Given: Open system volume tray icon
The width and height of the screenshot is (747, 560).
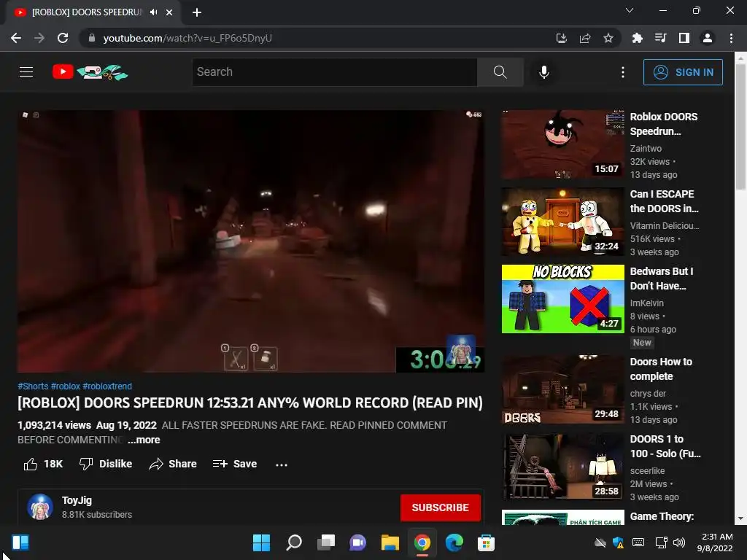Looking at the screenshot, I should [679, 542].
